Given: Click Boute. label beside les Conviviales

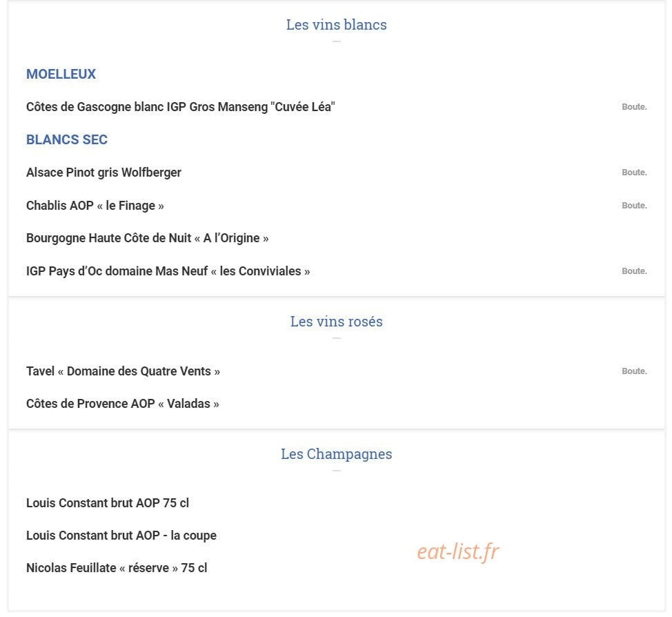Looking at the screenshot, I should click(x=634, y=271).
